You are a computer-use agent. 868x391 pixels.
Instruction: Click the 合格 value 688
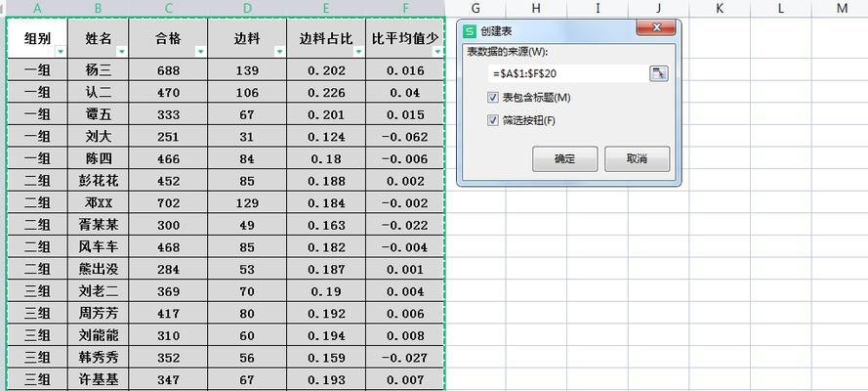point(168,69)
